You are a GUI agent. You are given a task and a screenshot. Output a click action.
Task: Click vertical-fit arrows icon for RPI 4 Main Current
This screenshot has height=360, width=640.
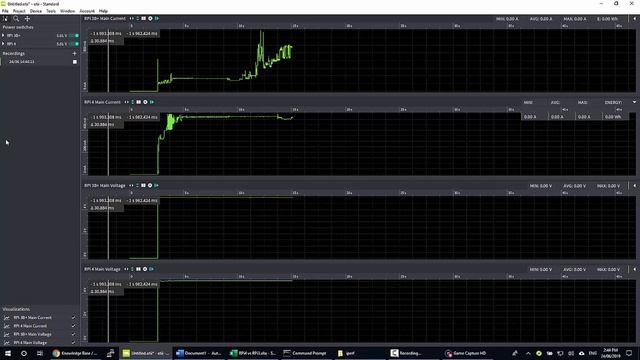[x=133, y=102]
